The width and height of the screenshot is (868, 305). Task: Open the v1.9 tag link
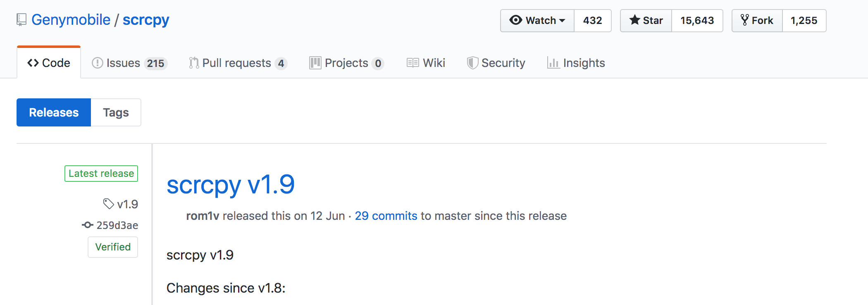(x=128, y=204)
